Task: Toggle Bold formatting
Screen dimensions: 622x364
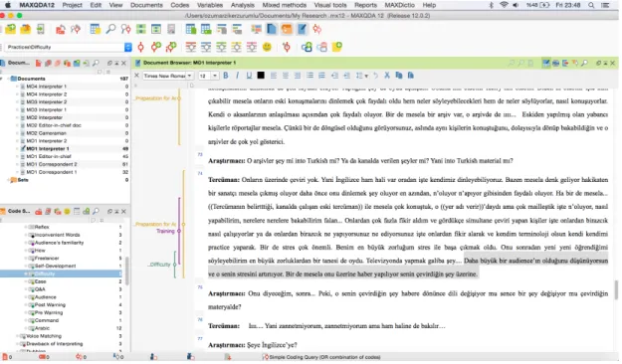Action: 226,76
